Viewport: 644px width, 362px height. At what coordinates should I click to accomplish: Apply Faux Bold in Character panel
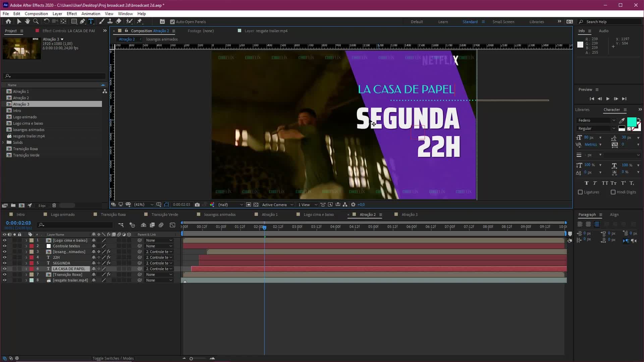[586, 183]
